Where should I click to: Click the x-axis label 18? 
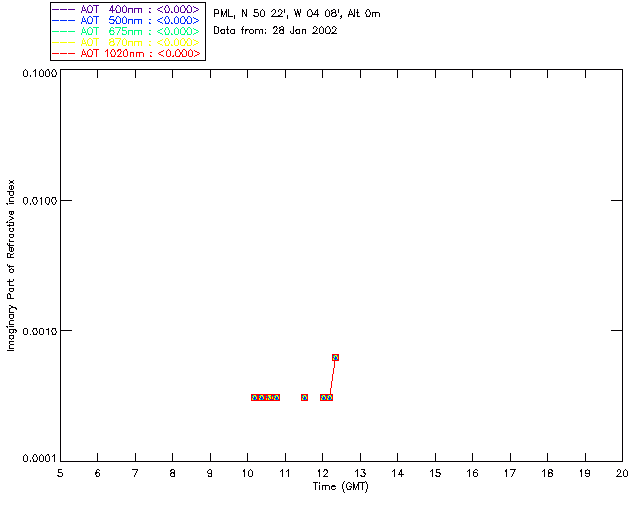pyautogui.click(x=548, y=473)
